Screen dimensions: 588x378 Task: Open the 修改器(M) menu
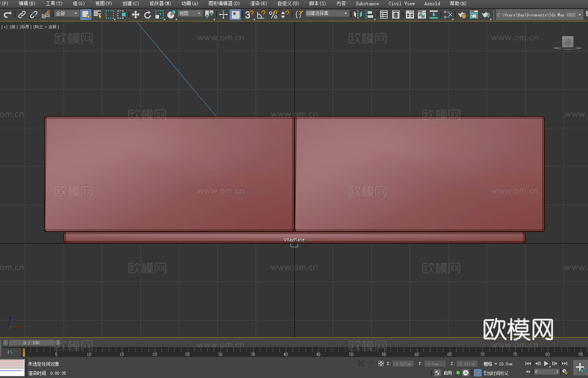160,3
